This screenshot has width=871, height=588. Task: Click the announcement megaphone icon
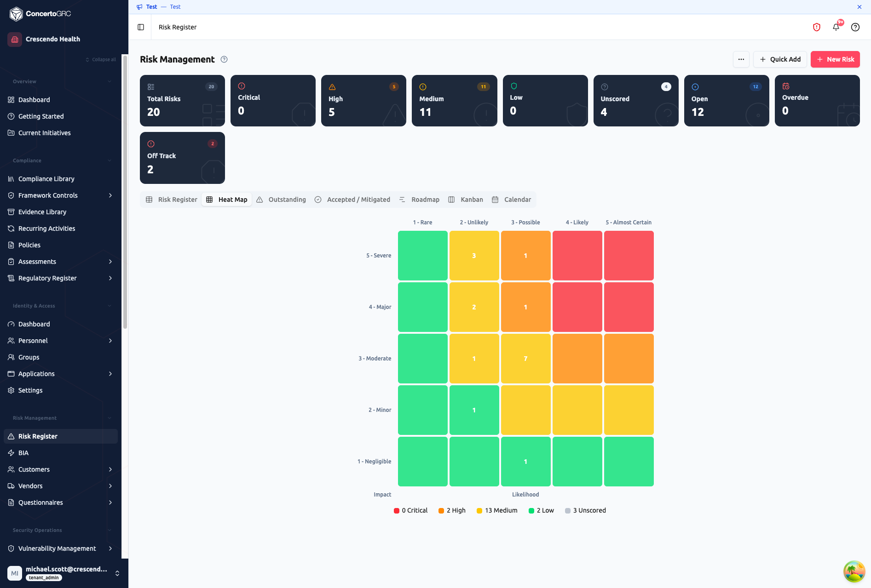(139, 7)
